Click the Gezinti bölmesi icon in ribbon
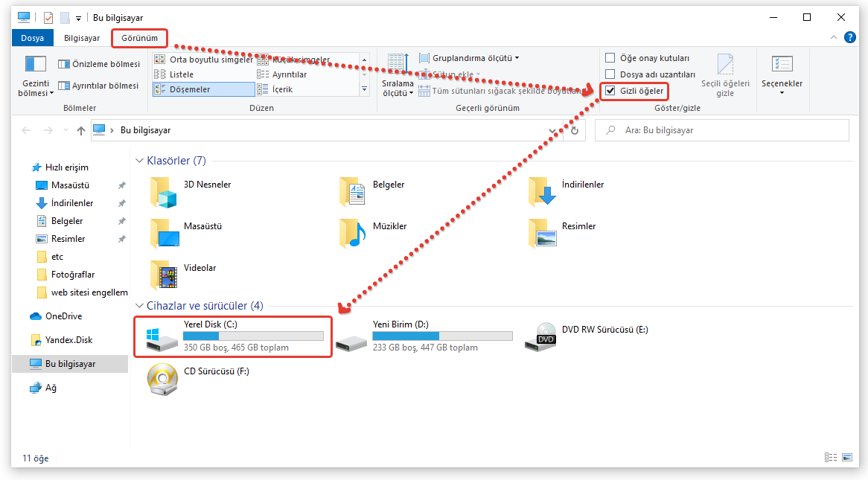 coord(35,65)
